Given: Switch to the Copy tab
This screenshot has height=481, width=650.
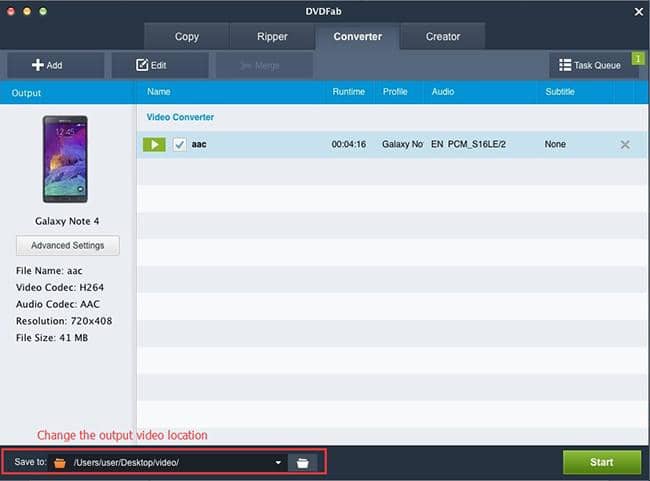Looking at the screenshot, I should (187, 36).
